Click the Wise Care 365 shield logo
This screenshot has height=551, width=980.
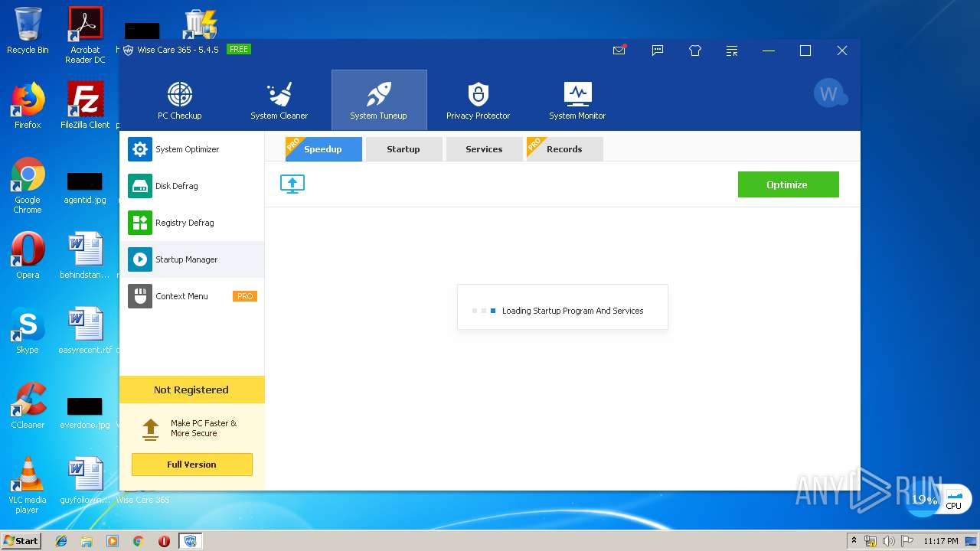(128, 50)
